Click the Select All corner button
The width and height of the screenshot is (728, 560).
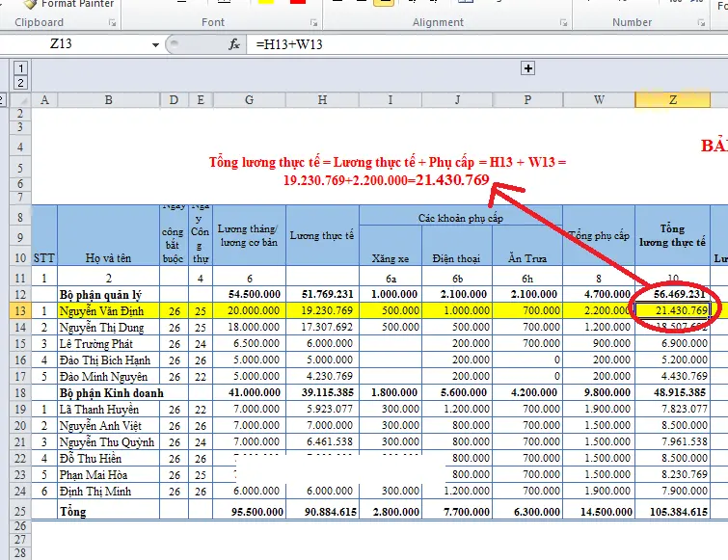(x=20, y=99)
